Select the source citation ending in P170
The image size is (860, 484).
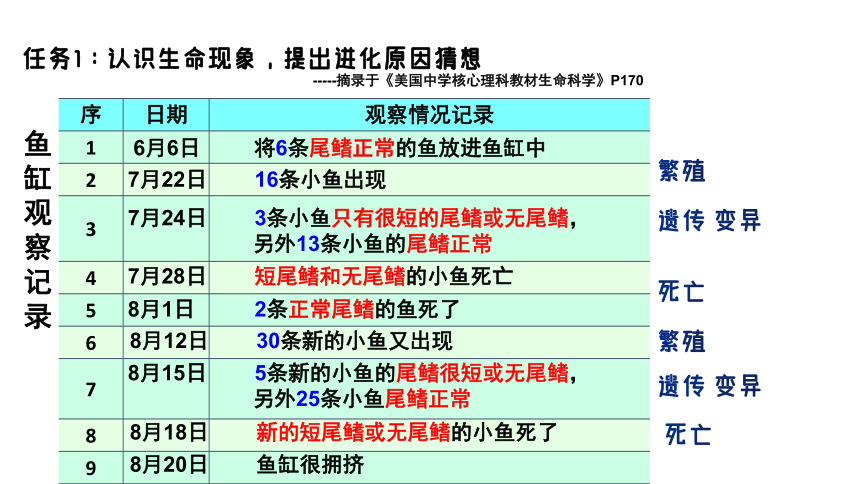[x=478, y=81]
